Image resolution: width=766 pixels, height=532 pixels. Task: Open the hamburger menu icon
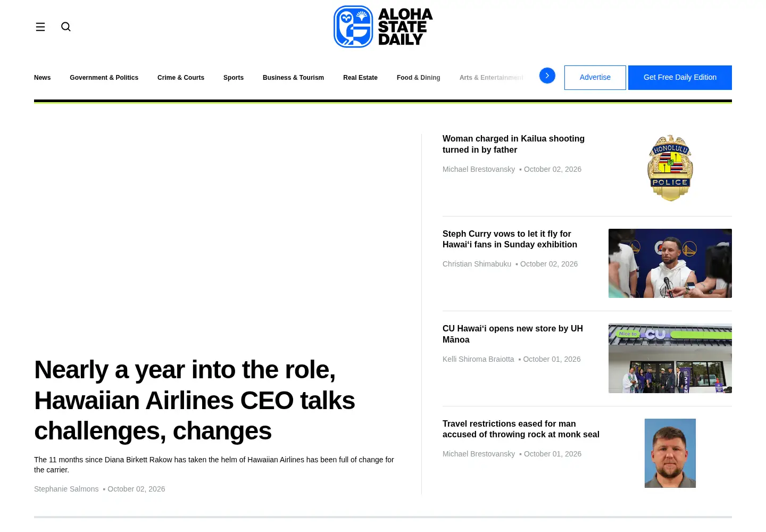pos(40,27)
